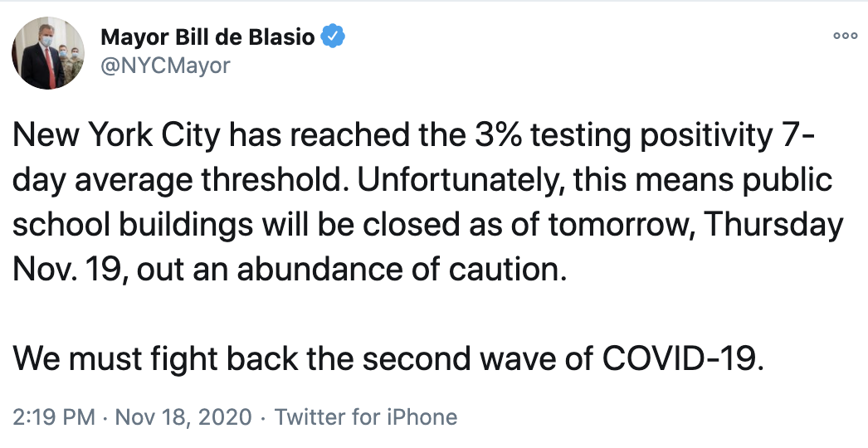Click the blue verified checkmark badge

pos(334,37)
